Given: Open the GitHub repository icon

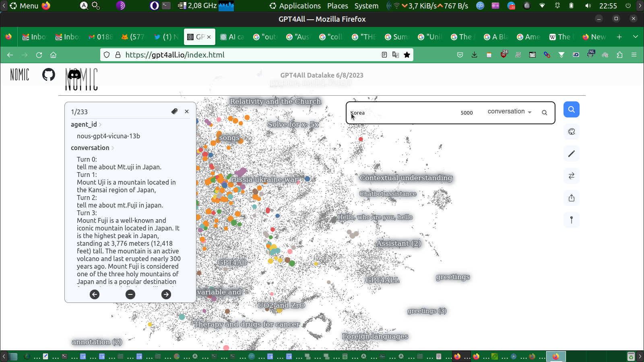Looking at the screenshot, I should (x=49, y=74).
